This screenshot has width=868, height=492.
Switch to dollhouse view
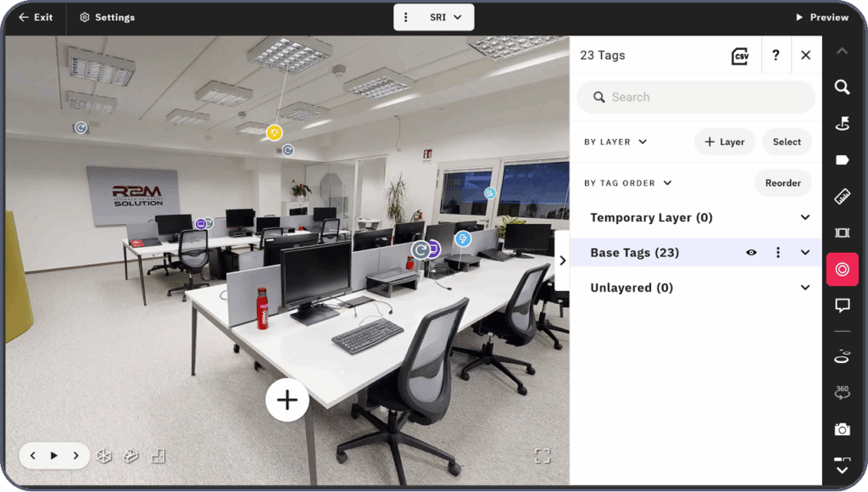[x=131, y=456]
